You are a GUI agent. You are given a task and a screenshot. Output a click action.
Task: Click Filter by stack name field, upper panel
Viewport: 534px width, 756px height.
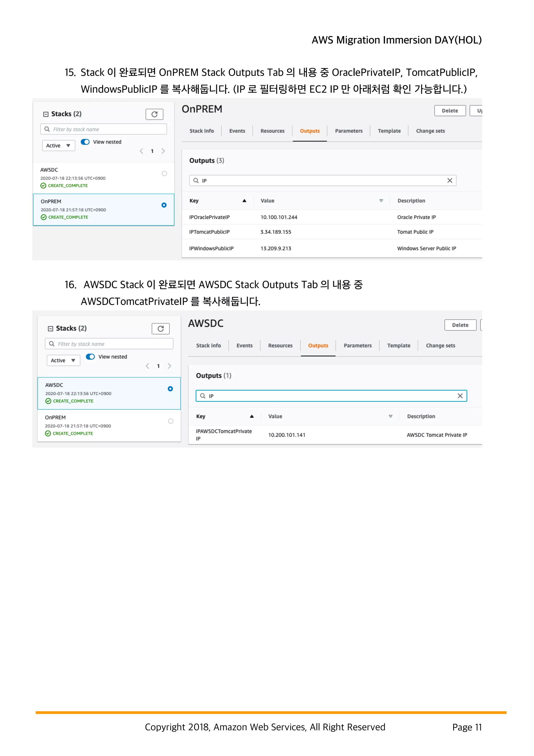coord(104,129)
